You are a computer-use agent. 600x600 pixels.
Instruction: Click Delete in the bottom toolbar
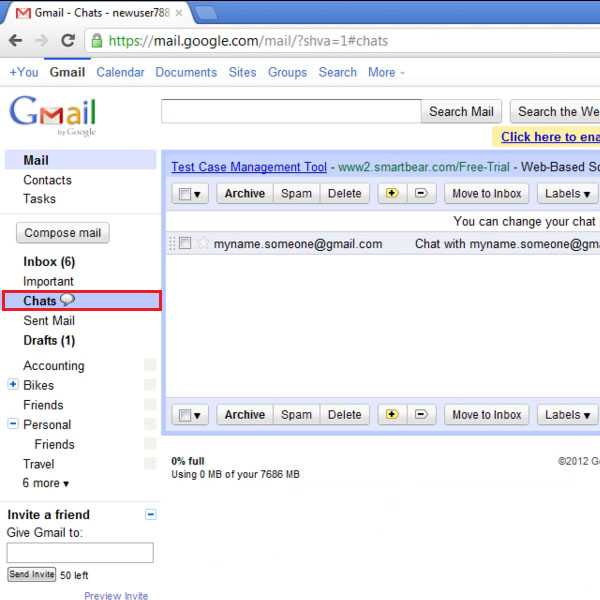(x=344, y=414)
